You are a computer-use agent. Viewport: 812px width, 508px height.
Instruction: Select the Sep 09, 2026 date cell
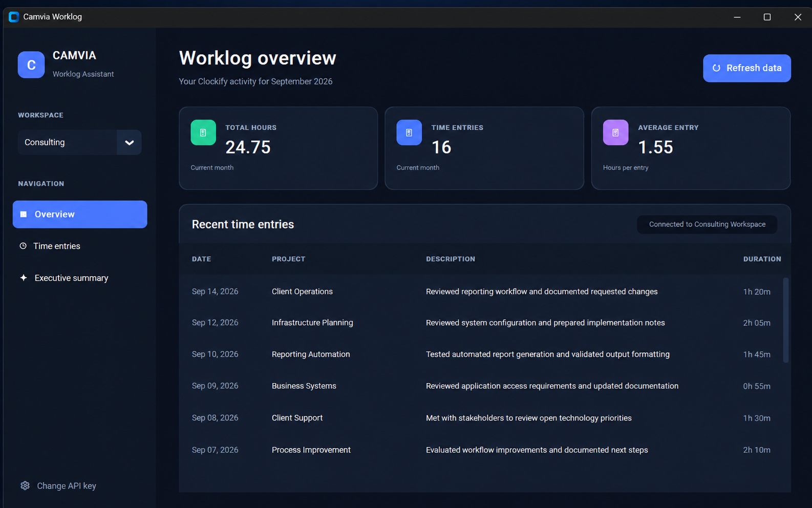click(215, 386)
